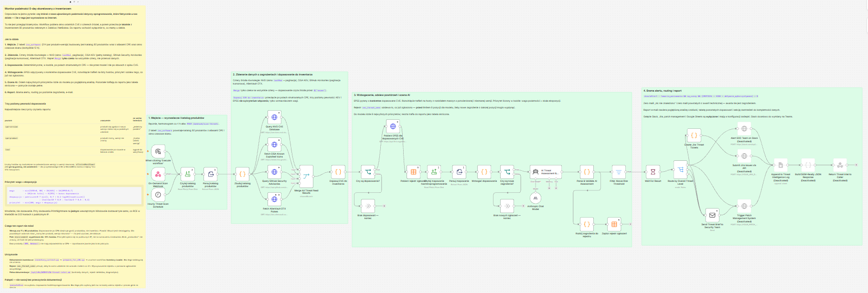Select the Rozbij zagrożenia do rejestru node
The height and width of the screenshot is (293, 868).
click(587, 224)
